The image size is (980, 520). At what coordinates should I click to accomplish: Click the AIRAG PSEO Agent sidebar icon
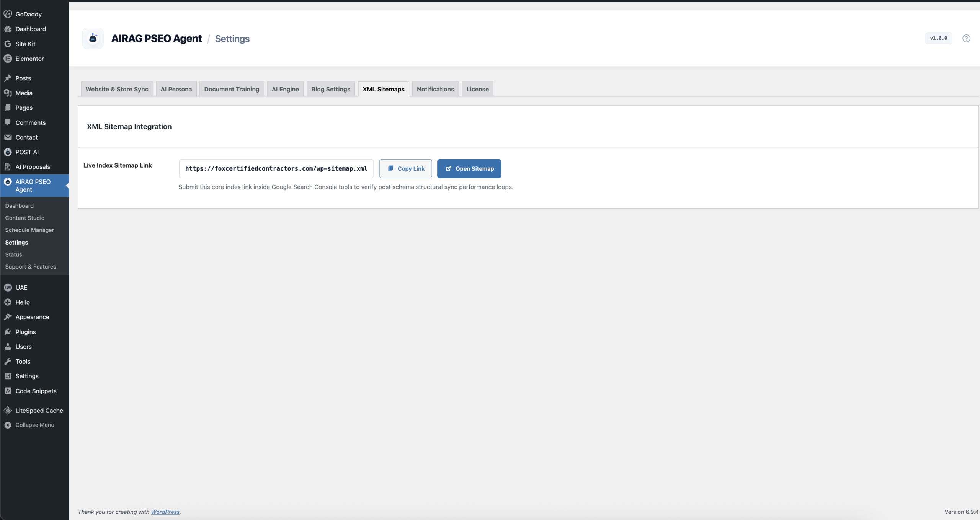pos(8,182)
